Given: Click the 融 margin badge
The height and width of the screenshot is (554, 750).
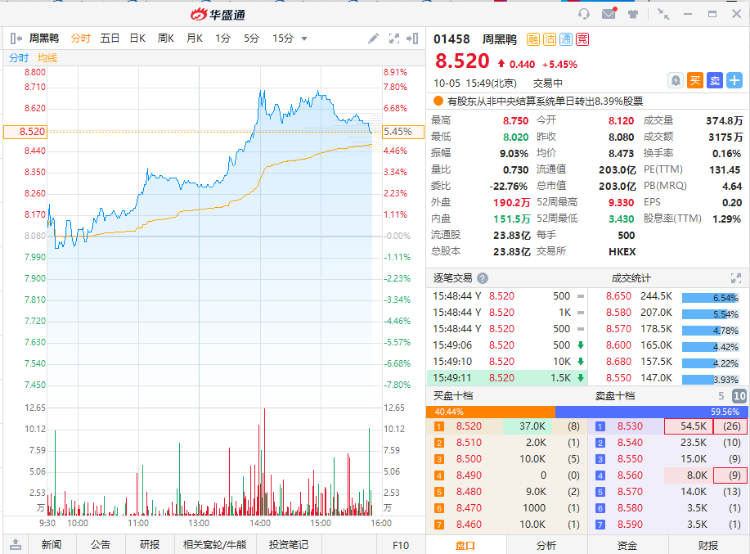Looking at the screenshot, I should coord(533,39).
